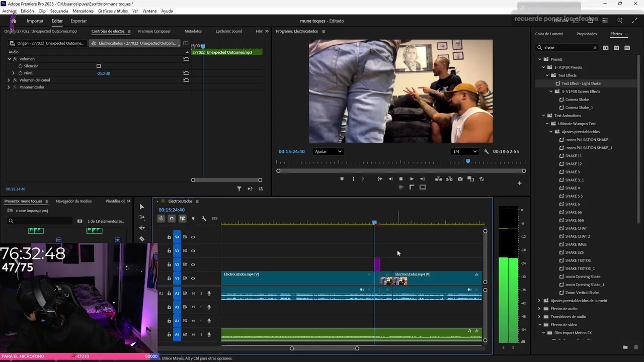Select the Track Select Forward tool
Screen dimensions: 644x362
click(142, 218)
